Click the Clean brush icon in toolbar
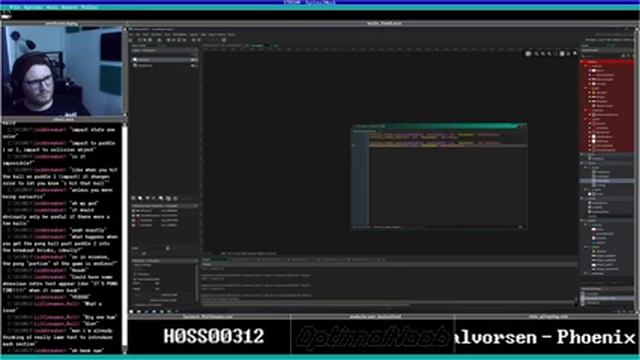Screen dimensions: 640x360 tap(184, 40)
